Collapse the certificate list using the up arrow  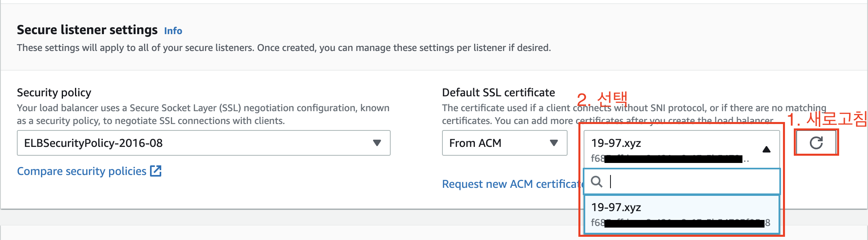pyautogui.click(x=766, y=149)
